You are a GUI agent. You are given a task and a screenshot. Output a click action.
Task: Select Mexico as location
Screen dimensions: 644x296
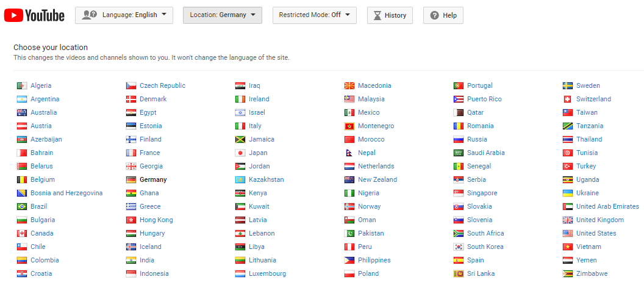(369, 112)
